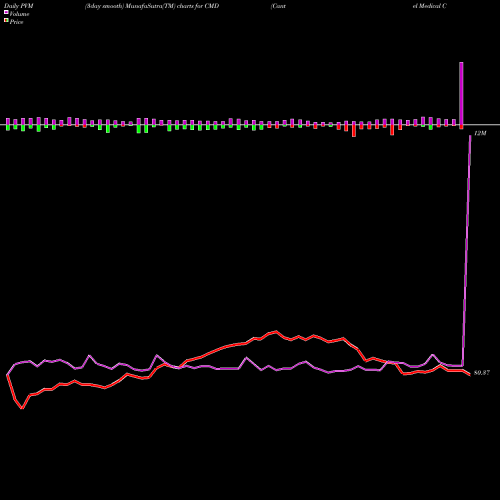Click the 'Price' legend label
Image resolution: width=500 pixels, height=500 pixels.
[x=16, y=22]
